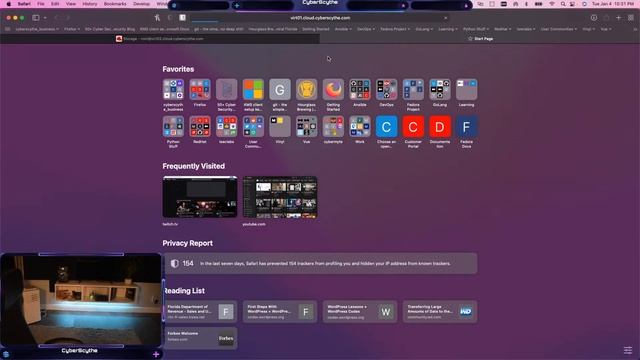Expand the Python Stuff bookmarks bar folder
The image size is (640, 360).
[476, 29]
